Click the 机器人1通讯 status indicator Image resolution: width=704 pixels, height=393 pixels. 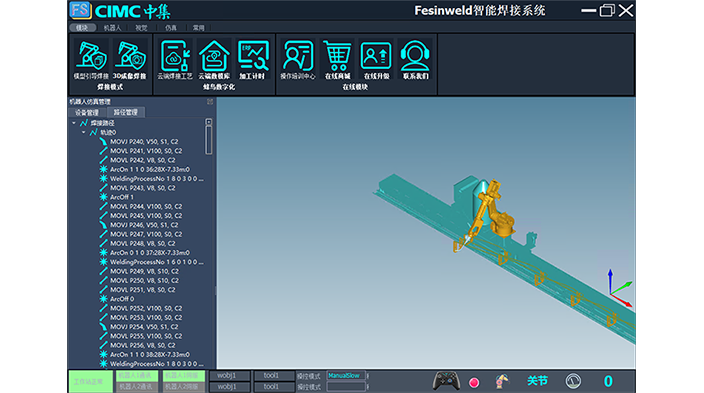(x=136, y=375)
